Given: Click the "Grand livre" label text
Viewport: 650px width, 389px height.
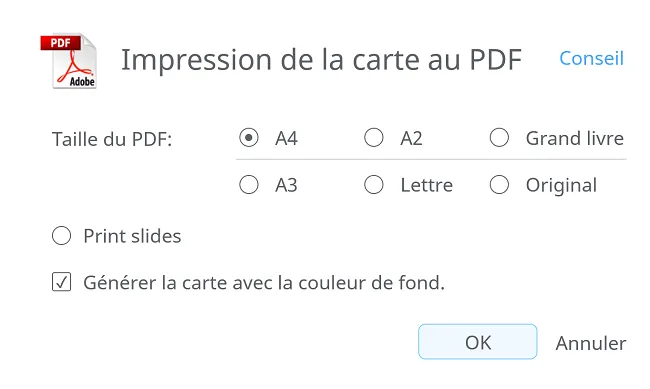Looking at the screenshot, I should click(x=575, y=139).
